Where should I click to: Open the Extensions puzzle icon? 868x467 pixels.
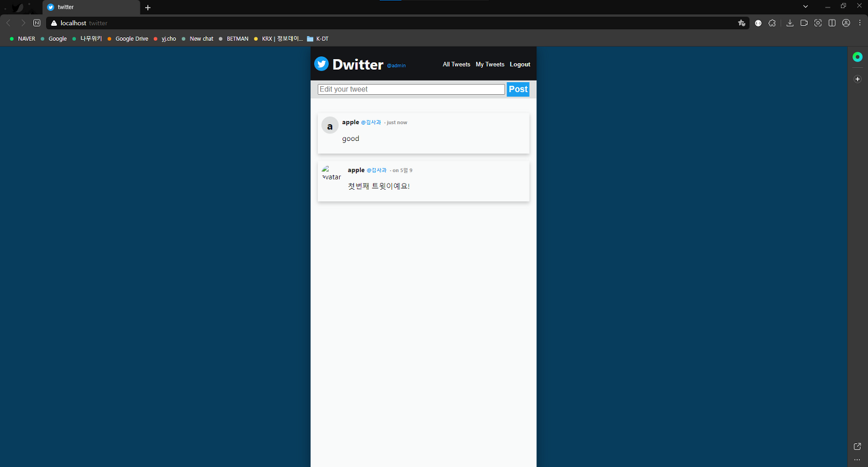(772, 23)
